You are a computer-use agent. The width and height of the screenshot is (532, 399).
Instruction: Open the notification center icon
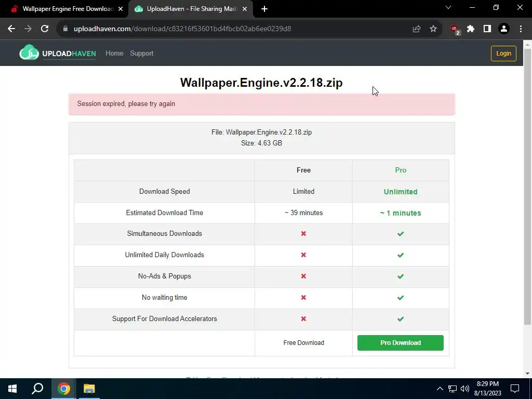click(515, 389)
